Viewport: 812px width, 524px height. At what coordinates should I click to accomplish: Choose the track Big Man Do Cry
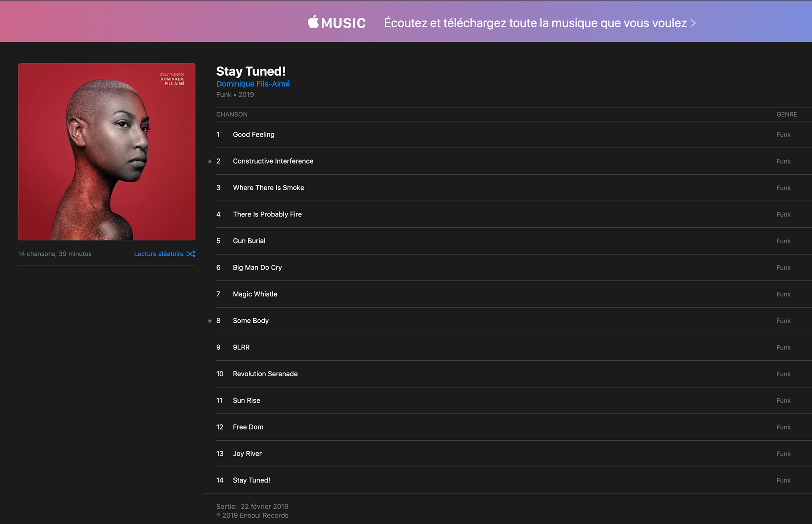(x=257, y=268)
